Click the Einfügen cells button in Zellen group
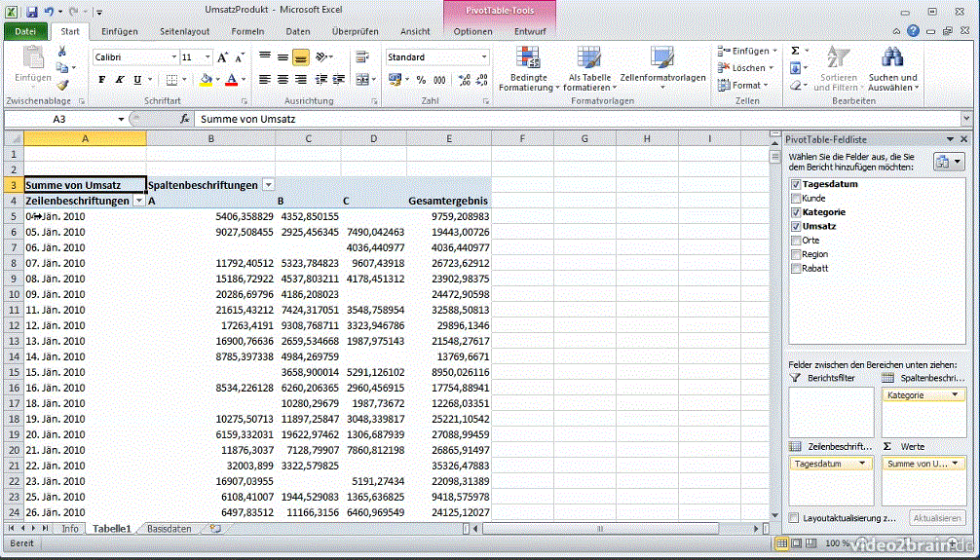Viewport: 980px width, 560px height. pos(746,52)
